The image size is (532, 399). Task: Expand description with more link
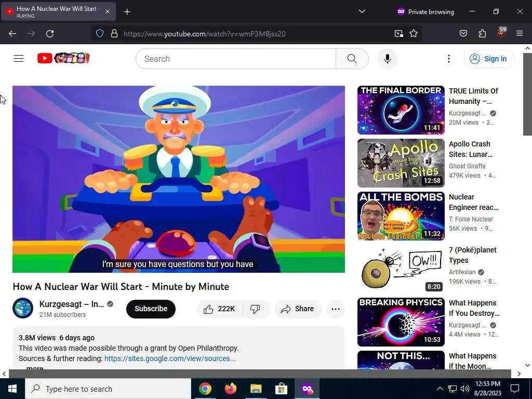point(35,367)
